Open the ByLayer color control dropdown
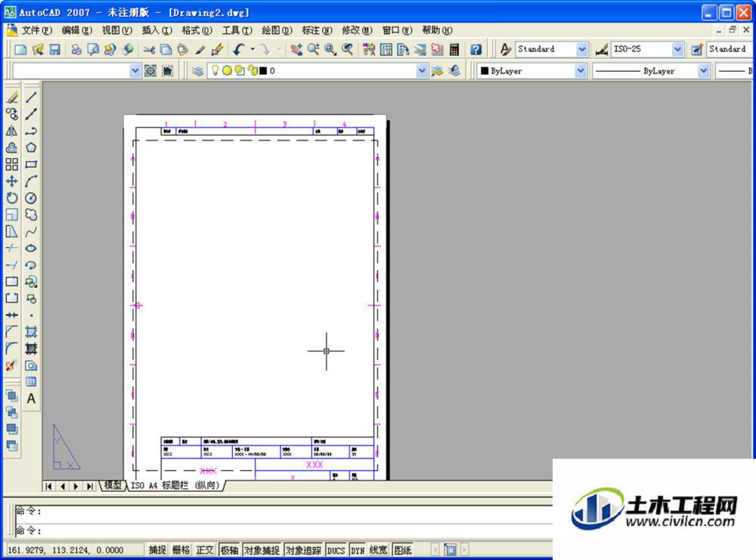 click(581, 71)
